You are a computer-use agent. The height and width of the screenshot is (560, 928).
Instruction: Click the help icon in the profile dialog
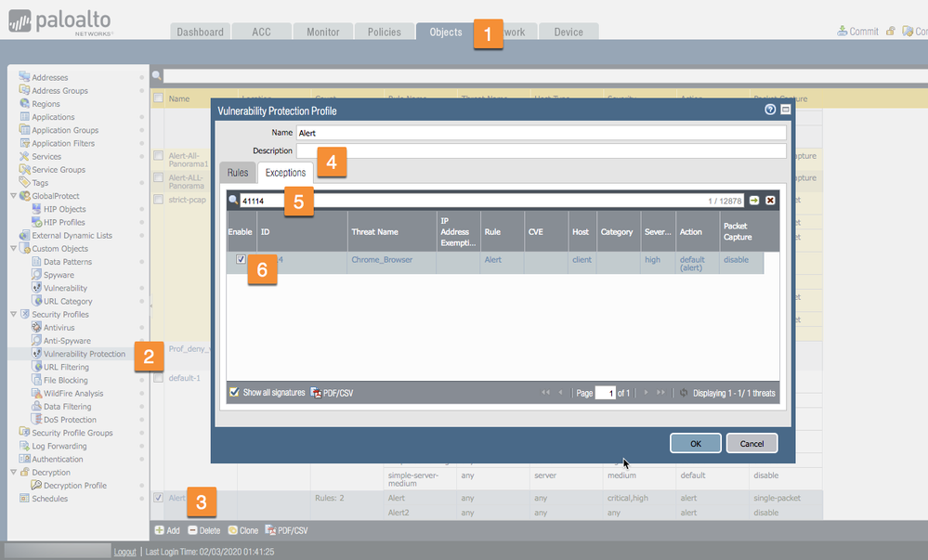coord(770,110)
